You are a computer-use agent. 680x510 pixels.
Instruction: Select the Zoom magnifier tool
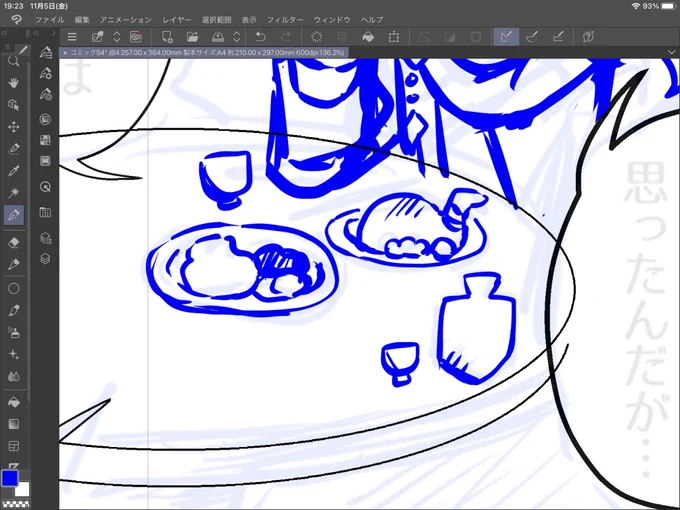coord(13,61)
